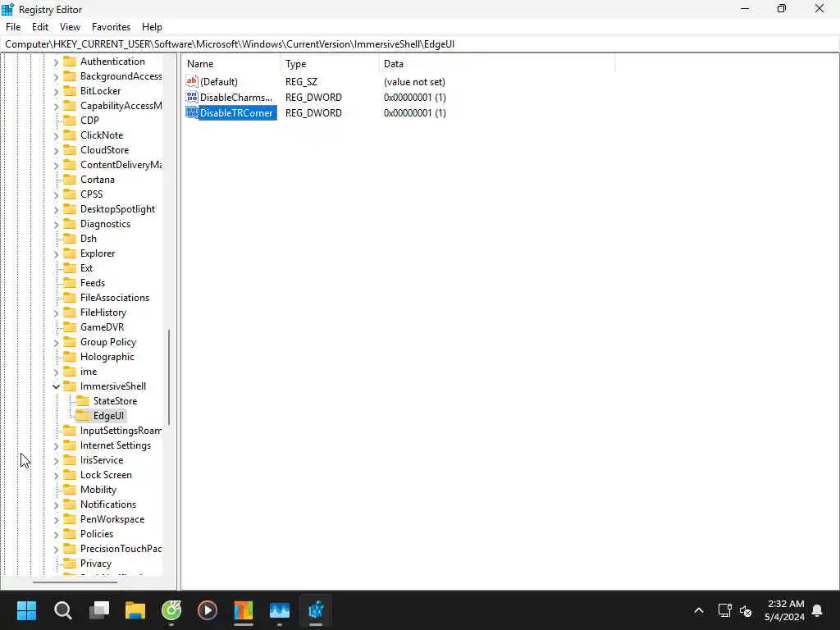Select the Diagnostics key
840x630 pixels.
point(105,224)
